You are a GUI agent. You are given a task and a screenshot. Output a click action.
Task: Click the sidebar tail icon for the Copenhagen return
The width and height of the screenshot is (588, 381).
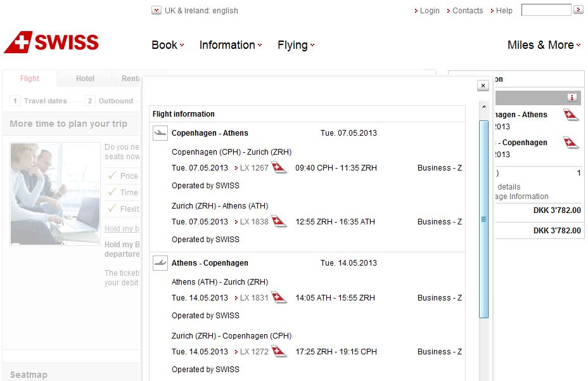point(571,142)
